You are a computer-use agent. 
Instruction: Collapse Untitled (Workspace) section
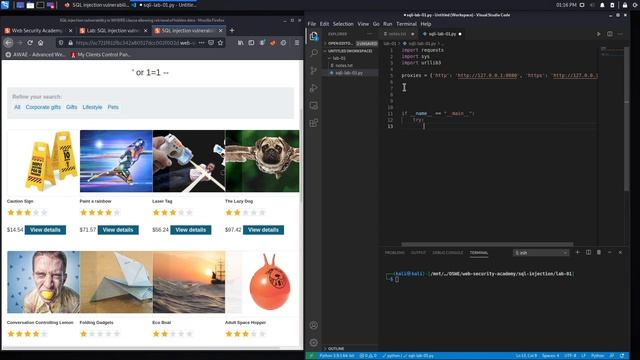pos(351,51)
